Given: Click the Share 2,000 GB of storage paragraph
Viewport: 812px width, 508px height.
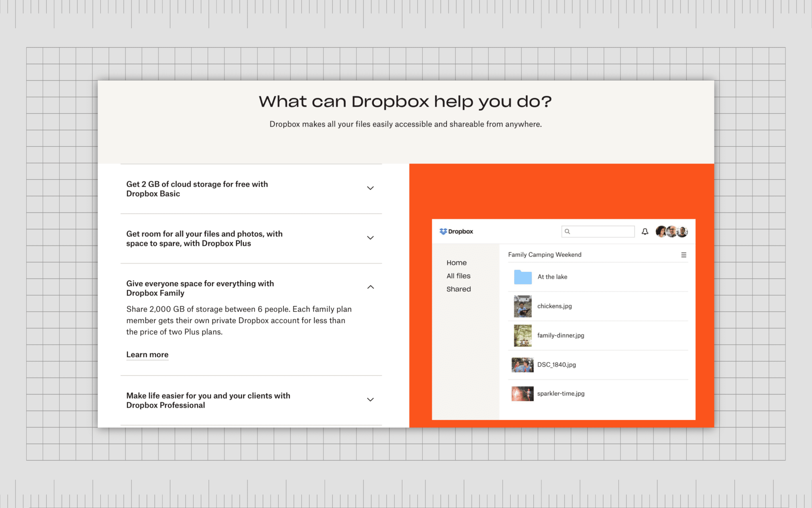Looking at the screenshot, I should (x=239, y=320).
